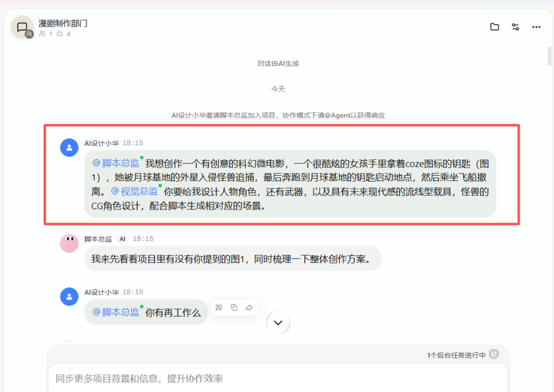Click the @视觉总监 mention in the first message
This screenshot has width=554, height=392.
(x=134, y=191)
